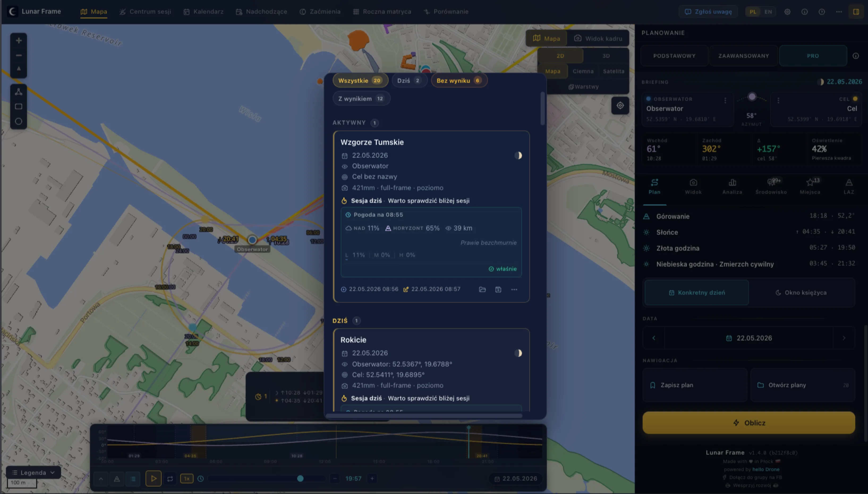
Task: Click the timeline time slider handle
Action: [x=300, y=479]
